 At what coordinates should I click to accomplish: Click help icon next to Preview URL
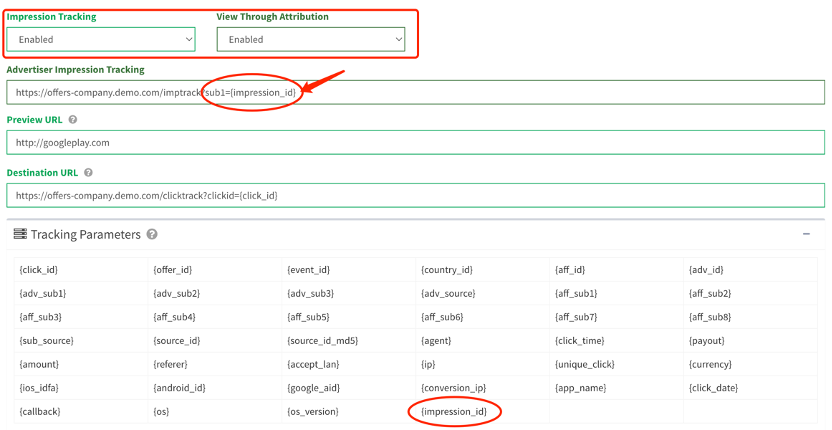pos(73,120)
